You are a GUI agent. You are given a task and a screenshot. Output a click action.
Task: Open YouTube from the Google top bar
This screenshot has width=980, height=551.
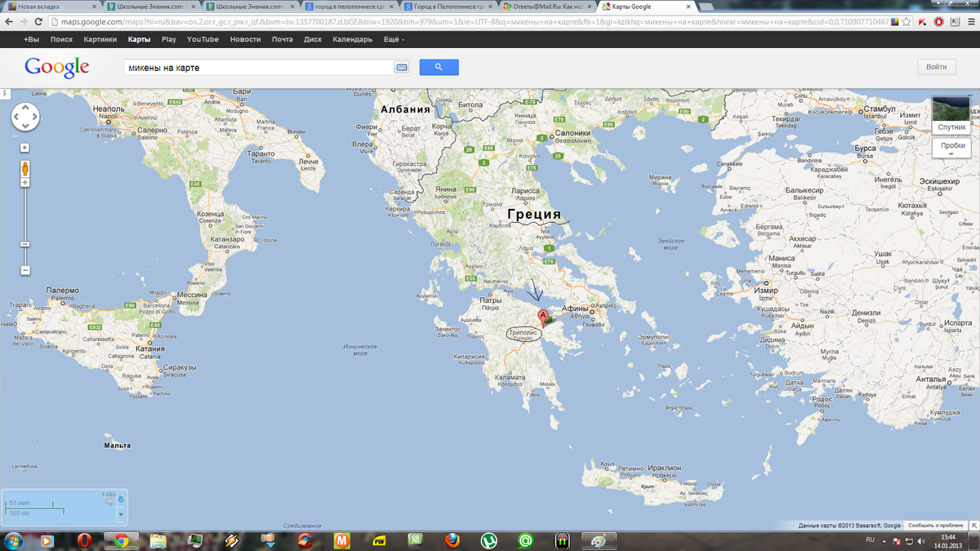[202, 39]
